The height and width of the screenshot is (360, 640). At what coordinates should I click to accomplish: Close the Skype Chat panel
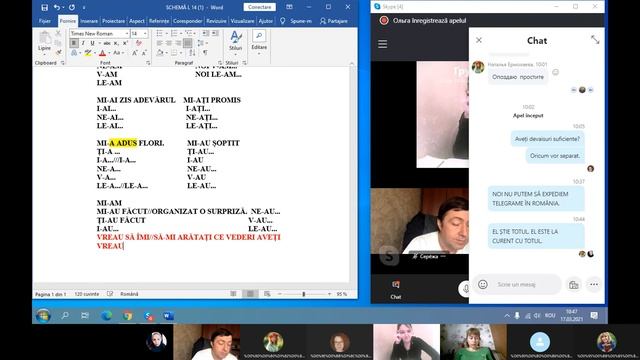[x=479, y=40]
